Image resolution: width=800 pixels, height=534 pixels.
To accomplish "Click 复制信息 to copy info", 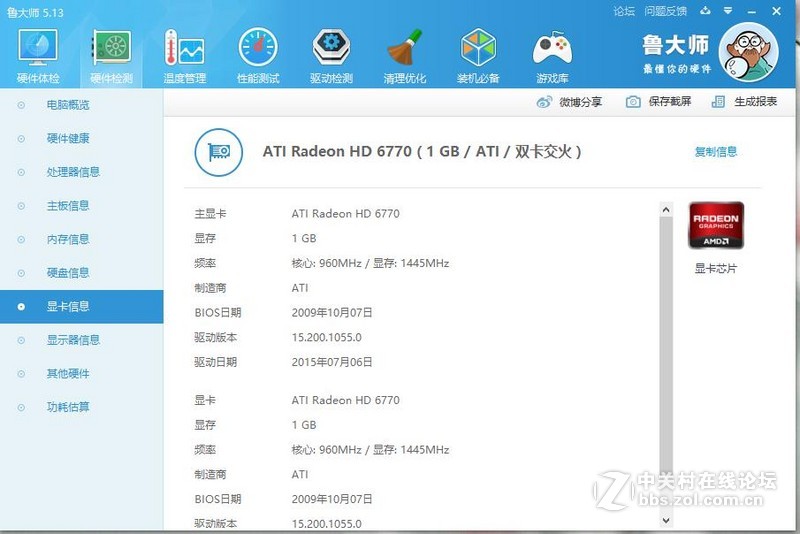I will coord(716,151).
